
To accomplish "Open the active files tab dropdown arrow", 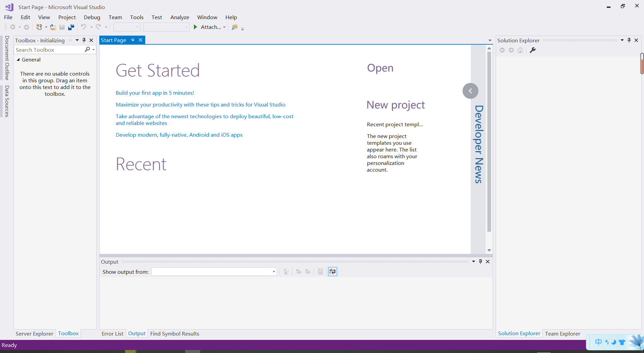I will [490, 40].
